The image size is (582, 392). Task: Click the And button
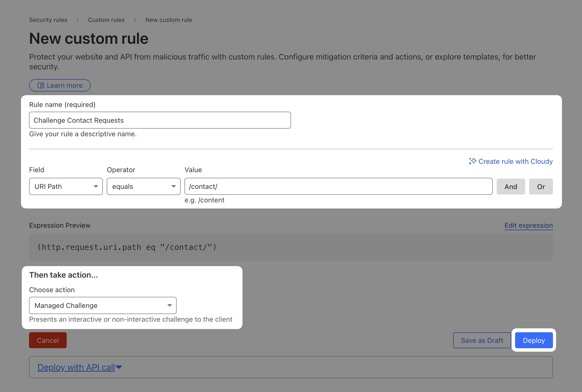[511, 186]
